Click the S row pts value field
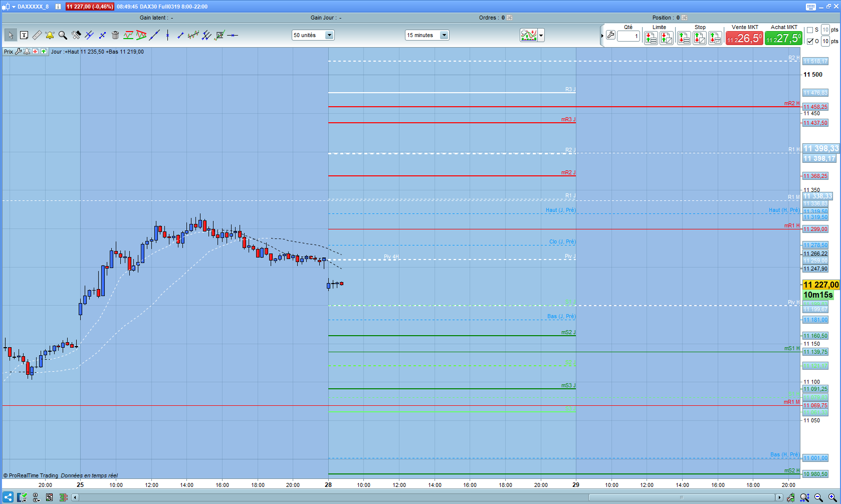Screen dimensions: 841x504 [x=825, y=30]
